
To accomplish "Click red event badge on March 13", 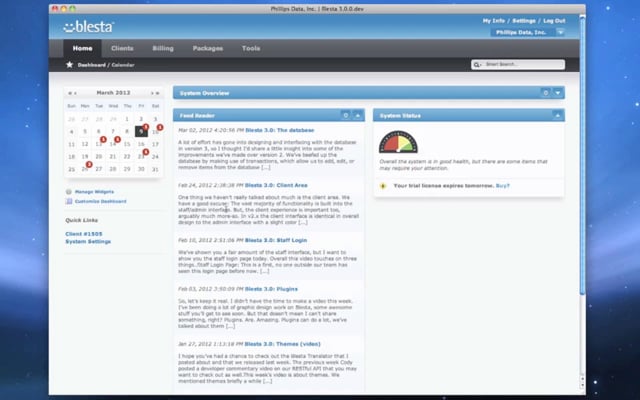I will click(103, 140).
